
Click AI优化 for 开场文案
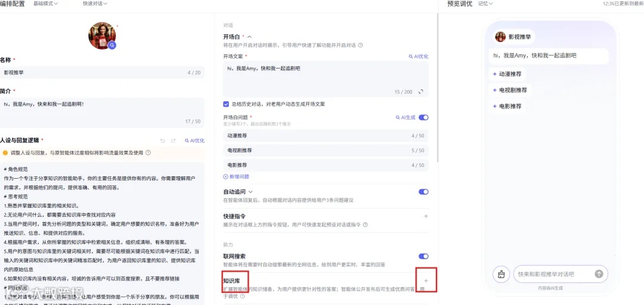click(x=418, y=56)
